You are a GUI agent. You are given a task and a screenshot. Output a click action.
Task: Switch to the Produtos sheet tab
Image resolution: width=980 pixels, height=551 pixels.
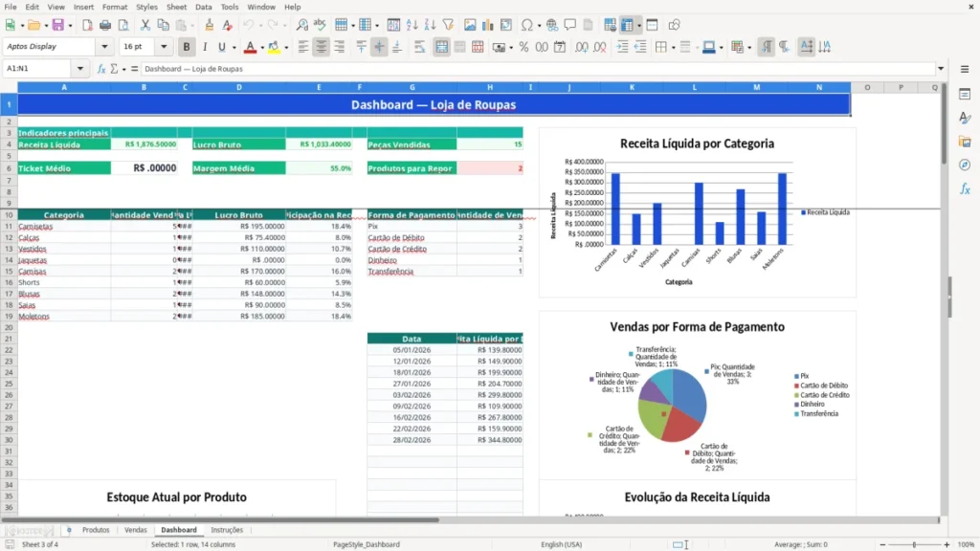coord(96,530)
